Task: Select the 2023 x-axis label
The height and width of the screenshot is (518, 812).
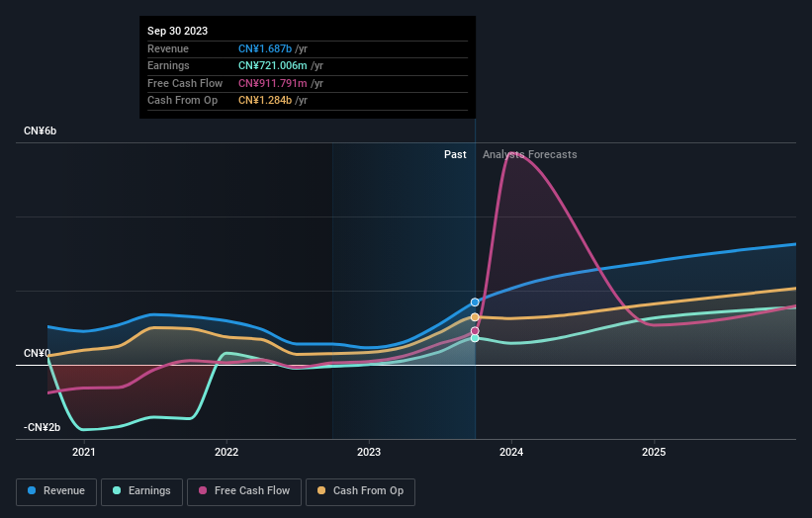Action: tap(369, 453)
